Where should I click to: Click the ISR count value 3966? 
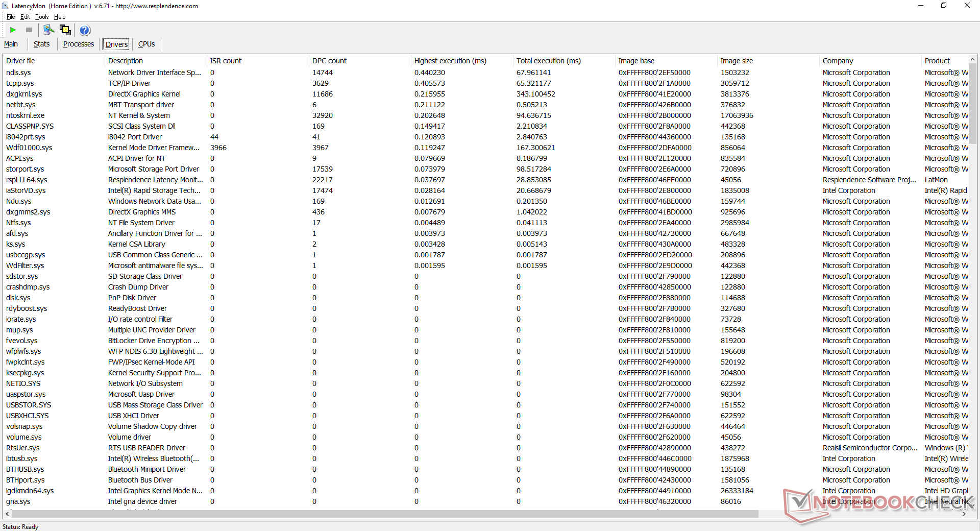click(218, 148)
